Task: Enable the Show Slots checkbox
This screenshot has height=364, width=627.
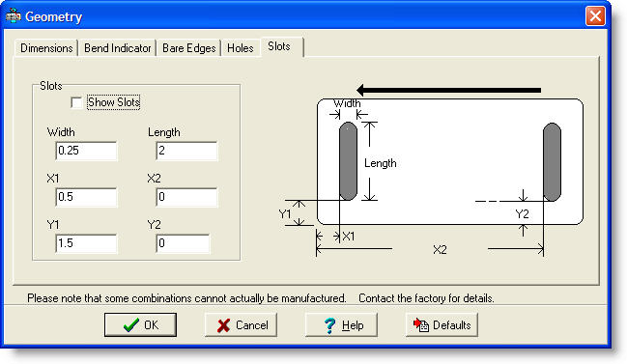Action: pyautogui.click(x=76, y=102)
